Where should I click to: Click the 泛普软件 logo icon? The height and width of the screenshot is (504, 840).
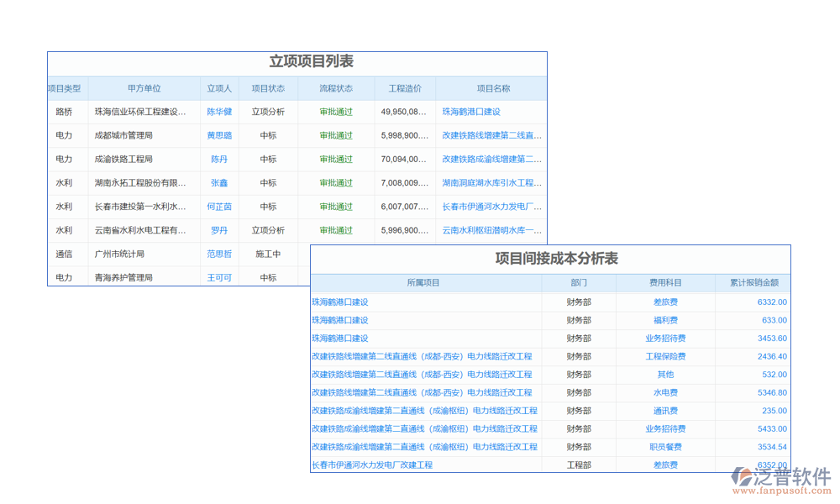[x=742, y=477]
